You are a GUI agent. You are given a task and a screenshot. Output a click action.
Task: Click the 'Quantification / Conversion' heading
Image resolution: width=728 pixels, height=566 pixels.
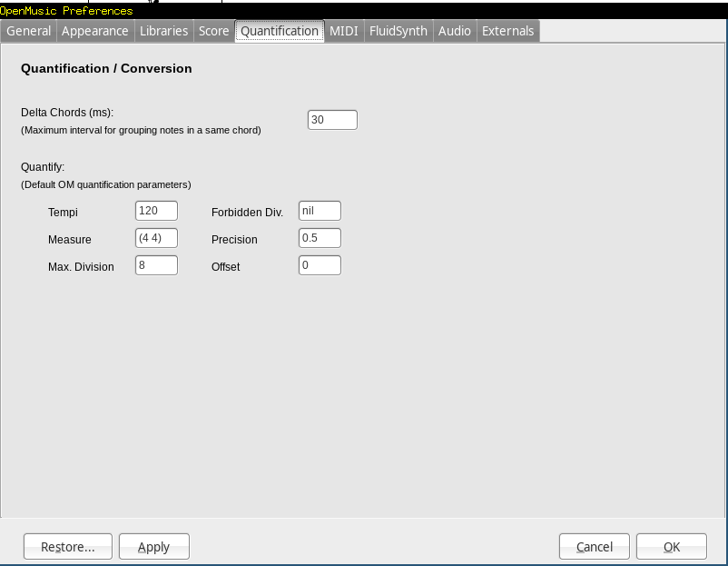point(106,68)
